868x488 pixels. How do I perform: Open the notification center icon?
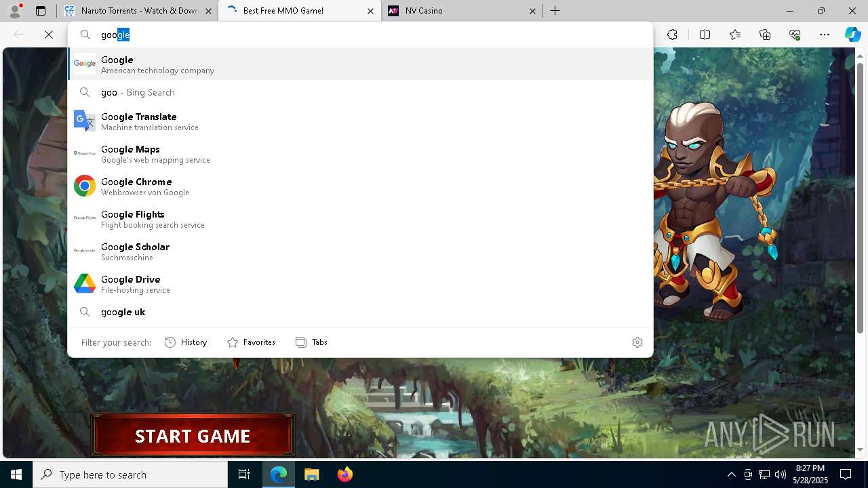846,474
